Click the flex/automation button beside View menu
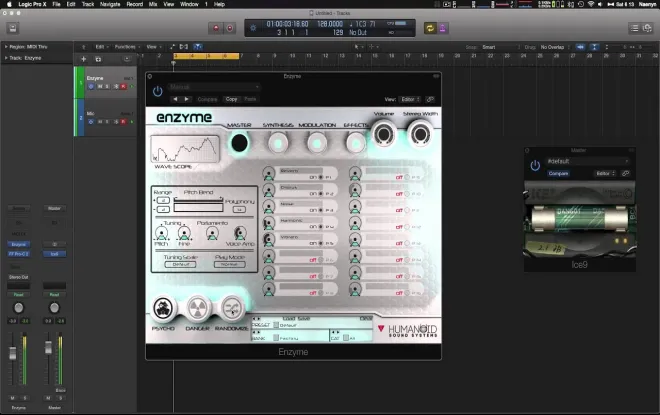660x415 pixels. [x=173, y=47]
